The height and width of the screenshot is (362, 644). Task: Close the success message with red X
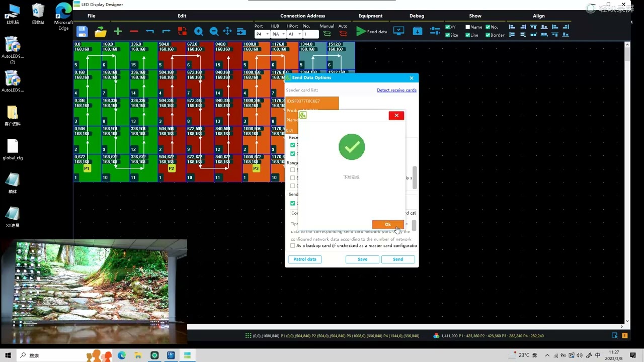pyautogui.click(x=396, y=116)
